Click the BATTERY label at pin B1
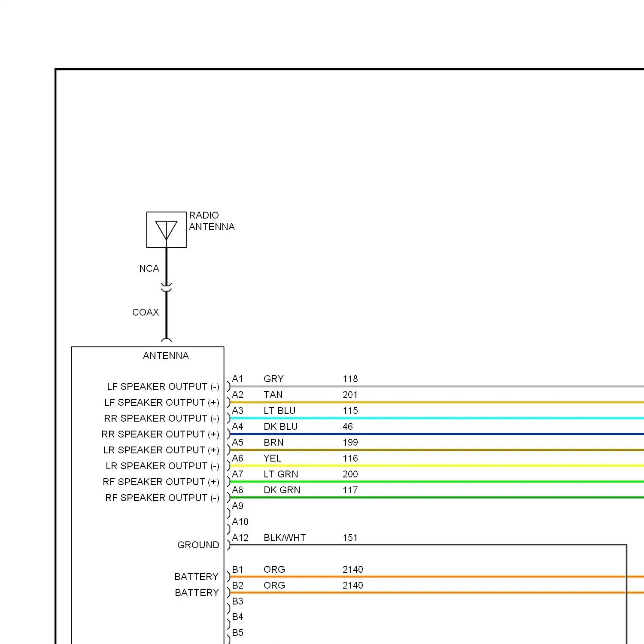 (x=197, y=577)
